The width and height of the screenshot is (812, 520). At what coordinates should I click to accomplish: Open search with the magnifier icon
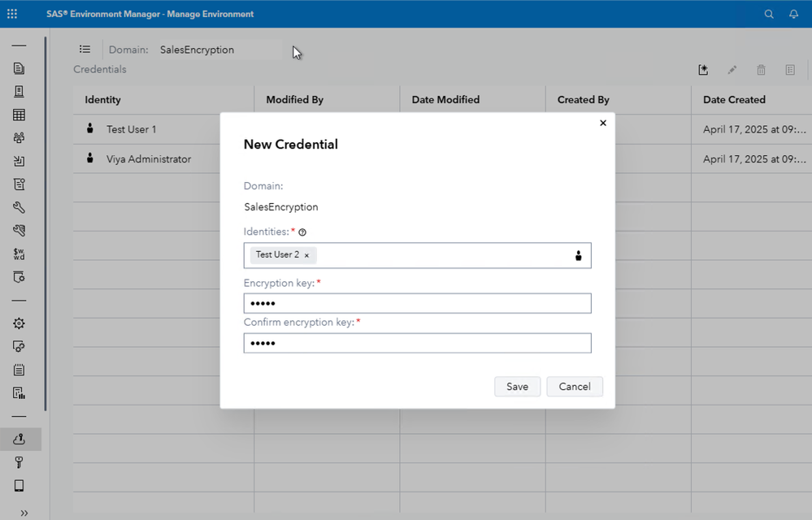[769, 14]
